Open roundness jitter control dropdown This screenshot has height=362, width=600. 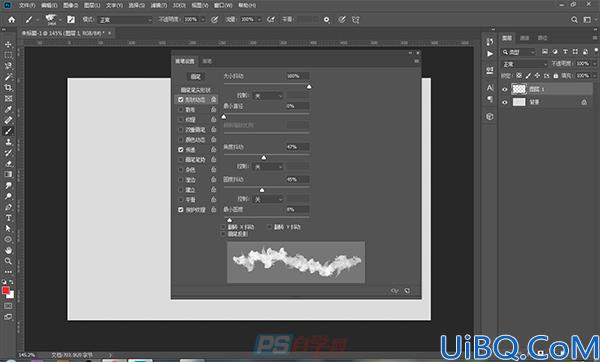(x=268, y=199)
